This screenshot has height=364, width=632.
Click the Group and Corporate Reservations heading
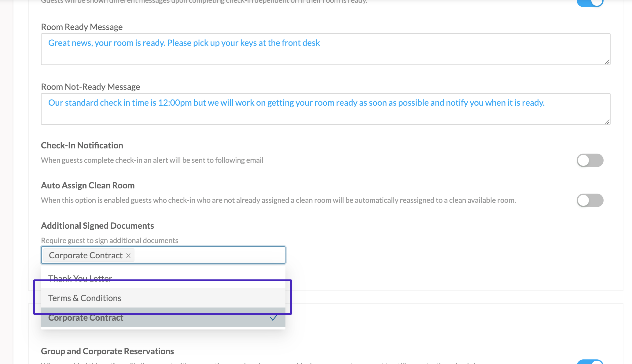pyautogui.click(x=107, y=351)
